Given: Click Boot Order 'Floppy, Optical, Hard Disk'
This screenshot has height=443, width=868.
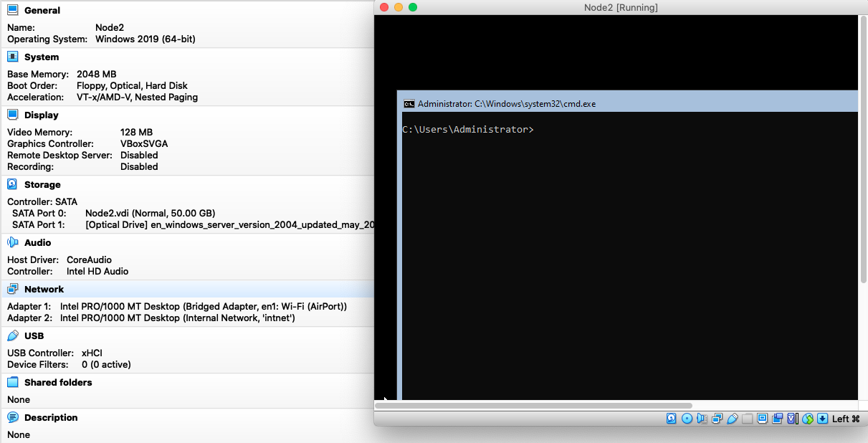Looking at the screenshot, I should (x=132, y=86).
